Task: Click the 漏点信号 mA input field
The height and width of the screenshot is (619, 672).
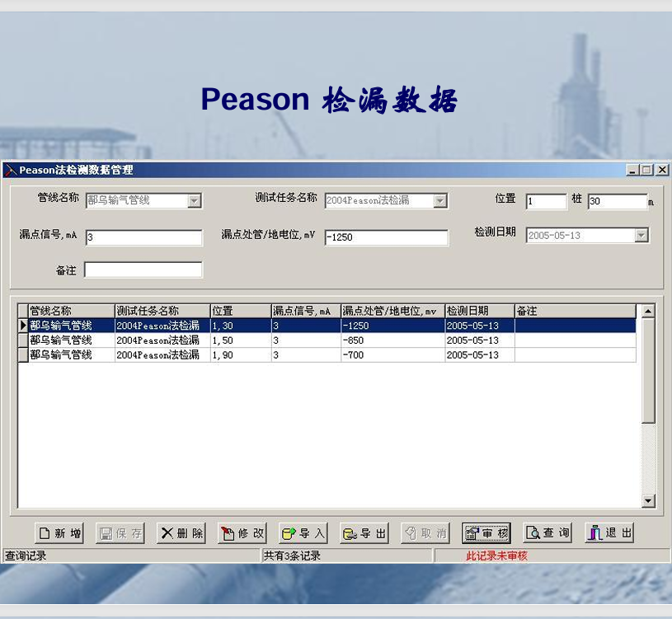Action: pos(144,237)
